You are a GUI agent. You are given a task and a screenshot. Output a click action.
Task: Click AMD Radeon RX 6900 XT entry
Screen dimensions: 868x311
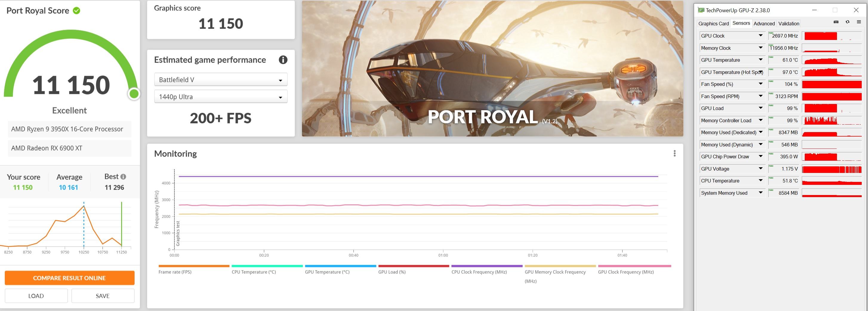70,148
